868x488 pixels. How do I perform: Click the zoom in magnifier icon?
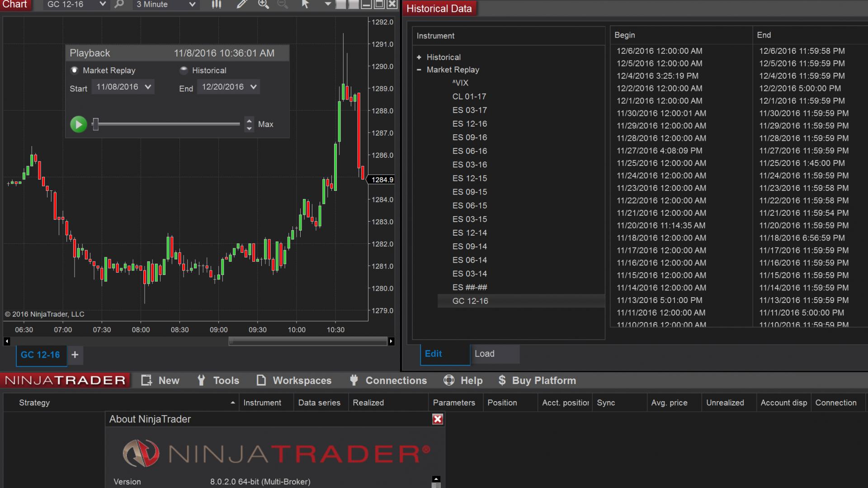tap(263, 5)
